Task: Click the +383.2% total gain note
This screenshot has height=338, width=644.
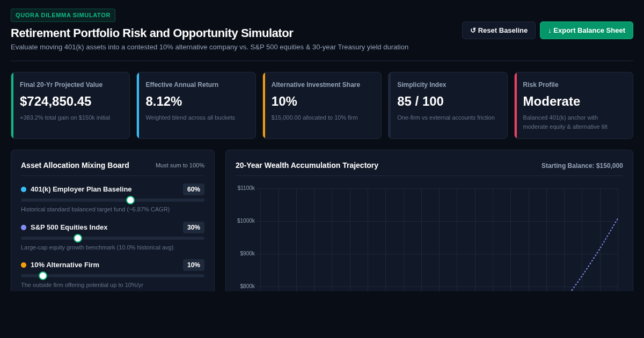Action: coord(65,117)
